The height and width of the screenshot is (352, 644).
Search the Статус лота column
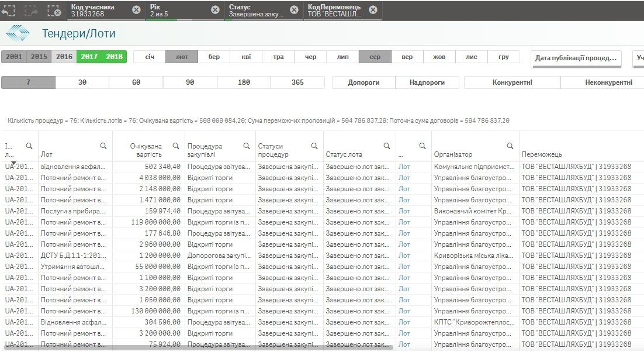pyautogui.click(x=386, y=146)
